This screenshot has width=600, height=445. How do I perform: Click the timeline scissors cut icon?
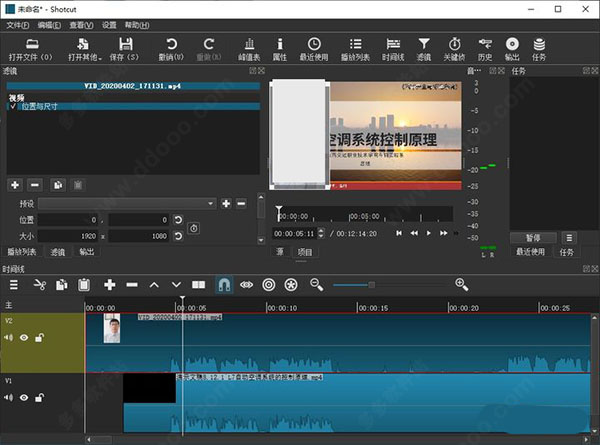point(40,285)
